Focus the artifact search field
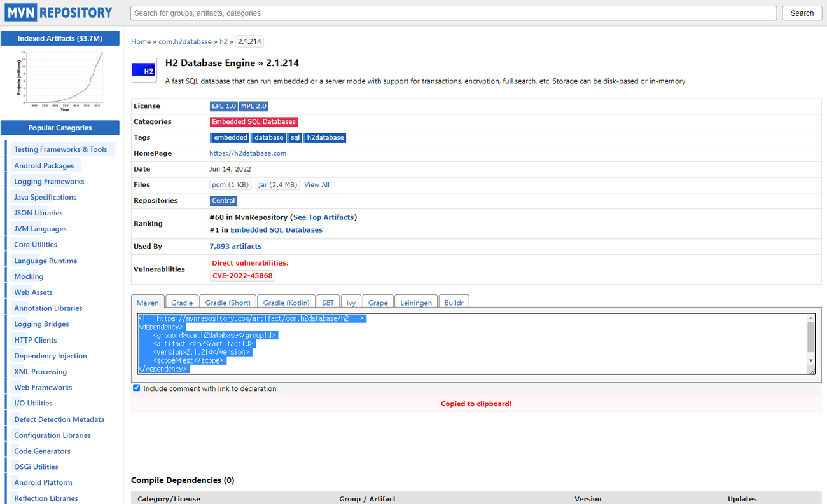Image resolution: width=827 pixels, height=504 pixels. 454,13
